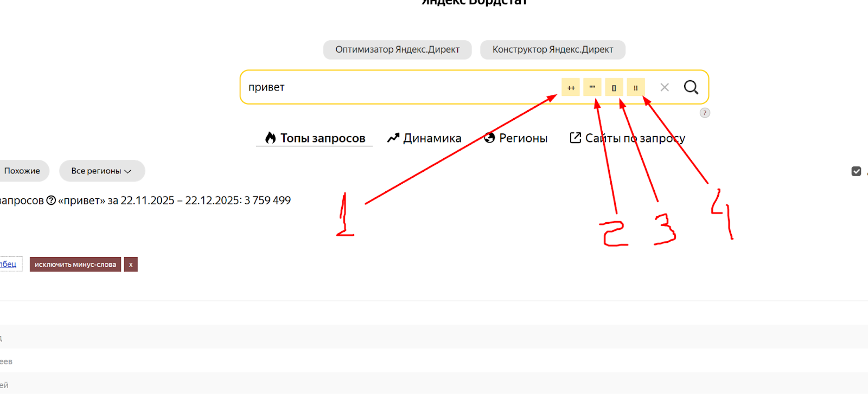Click Оптимизатор Яндекс.Директ button
Screen dimensions: 868x394
(397, 49)
